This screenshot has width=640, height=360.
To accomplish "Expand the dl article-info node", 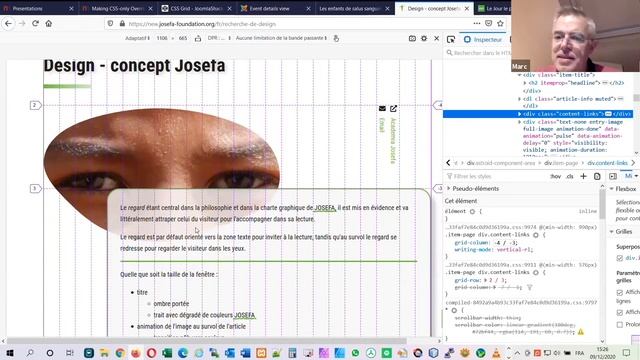I will point(520,99).
